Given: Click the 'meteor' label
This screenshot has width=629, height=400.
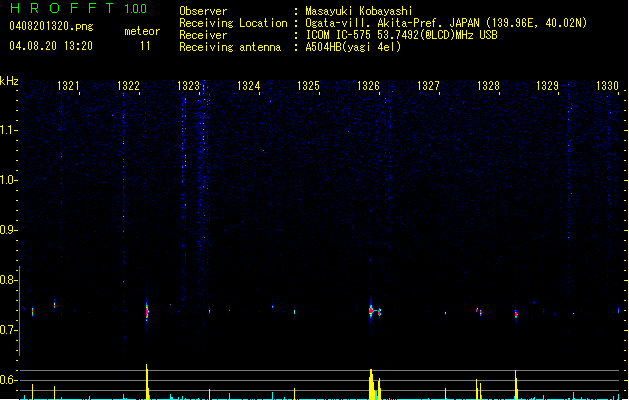Looking at the screenshot, I should 142,31.
